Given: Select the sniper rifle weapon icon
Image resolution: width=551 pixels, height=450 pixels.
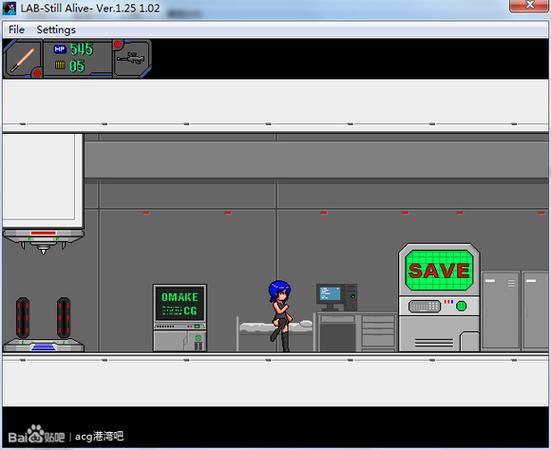Looking at the screenshot, I should (131, 58).
